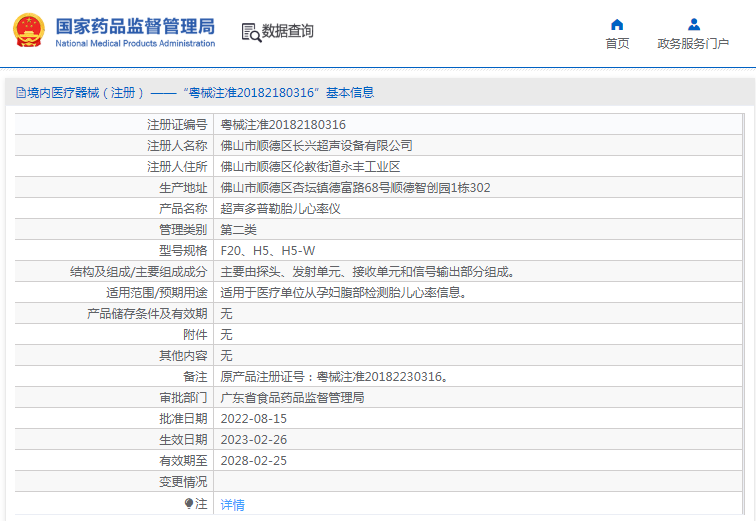Select address 佛山市顺德区伦教街道永丰工业区
The width and height of the screenshot is (756, 521).
click(x=310, y=167)
